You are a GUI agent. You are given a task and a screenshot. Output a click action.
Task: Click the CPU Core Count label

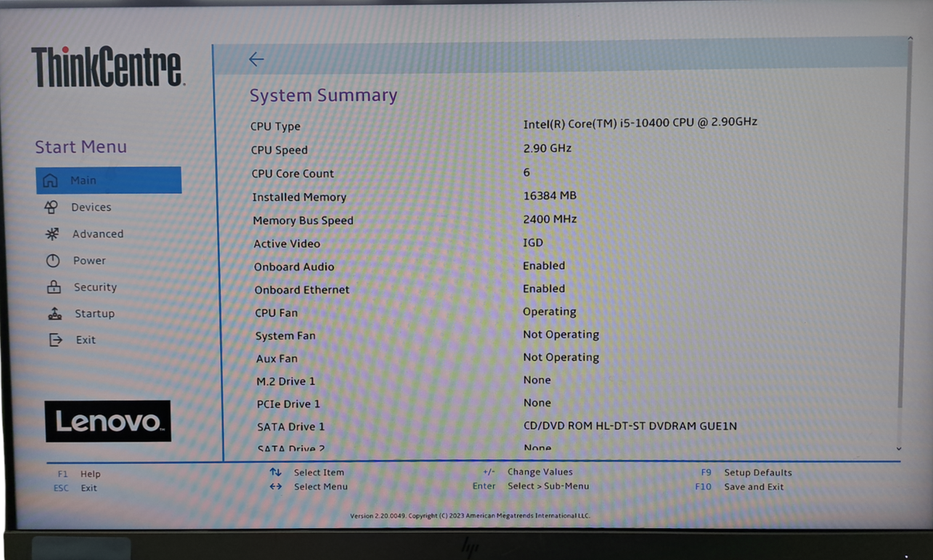[x=293, y=174]
